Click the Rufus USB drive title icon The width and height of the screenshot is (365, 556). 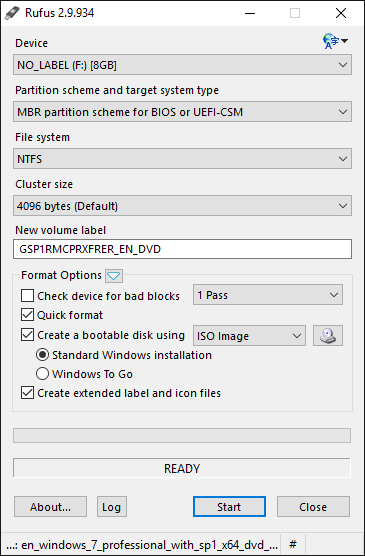pyautogui.click(x=12, y=13)
